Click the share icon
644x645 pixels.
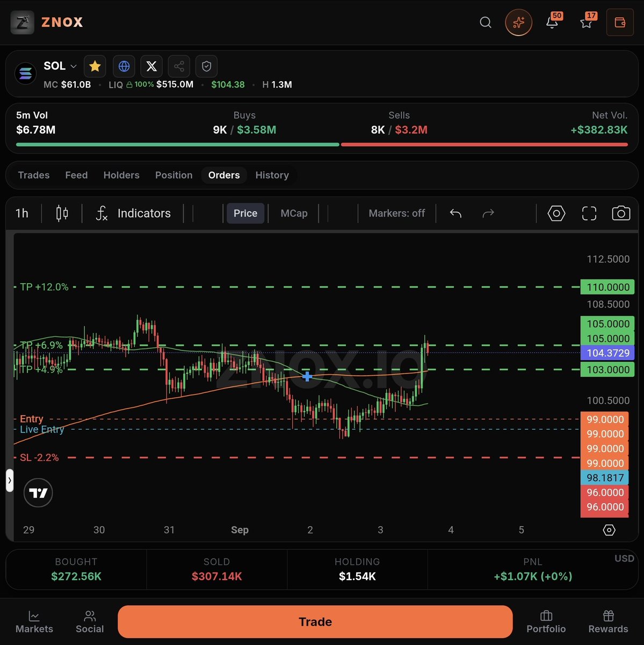pos(179,66)
